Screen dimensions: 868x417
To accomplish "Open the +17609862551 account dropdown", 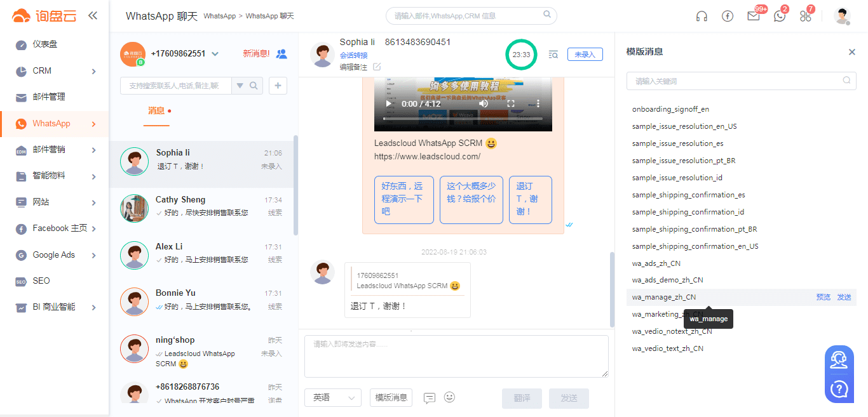I will tap(215, 54).
